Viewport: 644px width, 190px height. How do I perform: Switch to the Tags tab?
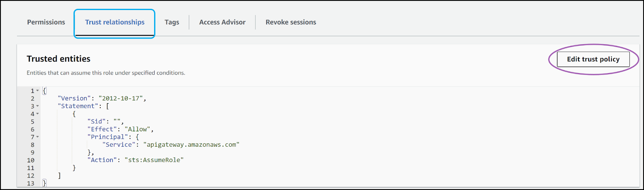172,22
